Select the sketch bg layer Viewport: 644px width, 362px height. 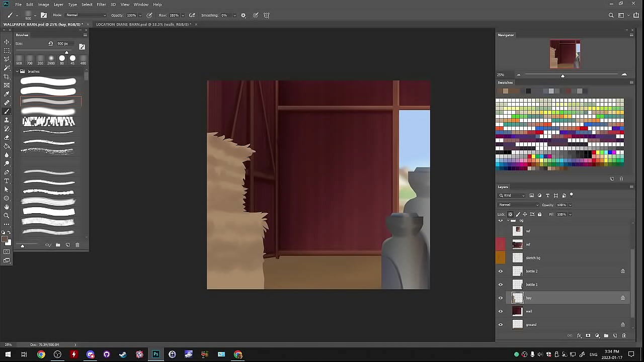pyautogui.click(x=533, y=258)
